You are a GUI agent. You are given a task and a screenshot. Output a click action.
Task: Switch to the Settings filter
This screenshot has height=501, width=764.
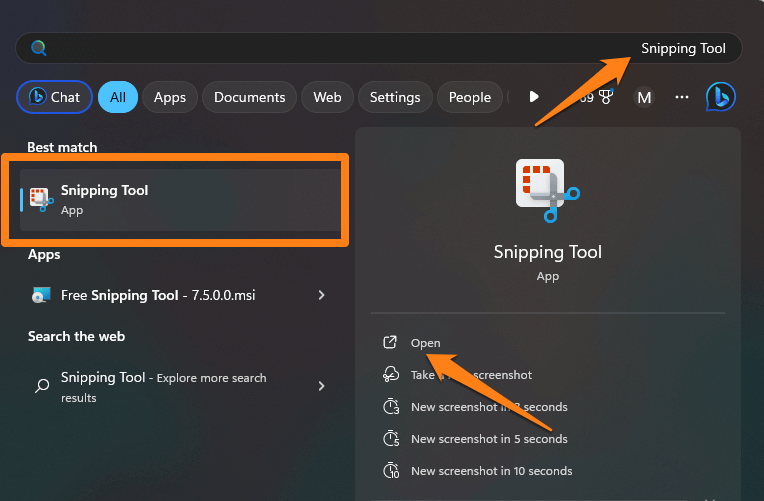[x=395, y=97]
